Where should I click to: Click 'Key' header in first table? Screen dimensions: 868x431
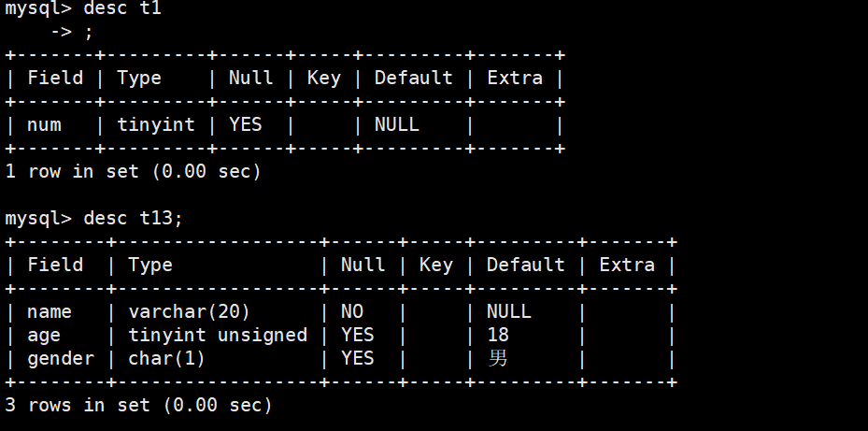tap(324, 79)
